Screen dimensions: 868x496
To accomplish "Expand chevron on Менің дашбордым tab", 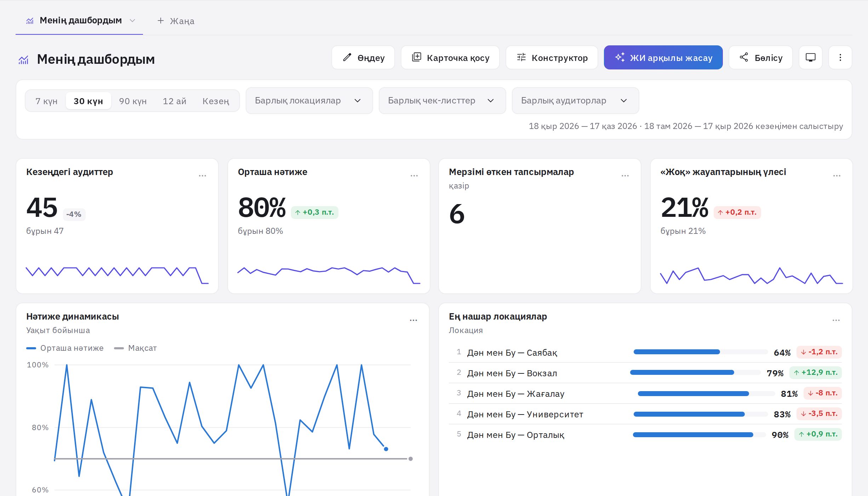I will tap(132, 21).
